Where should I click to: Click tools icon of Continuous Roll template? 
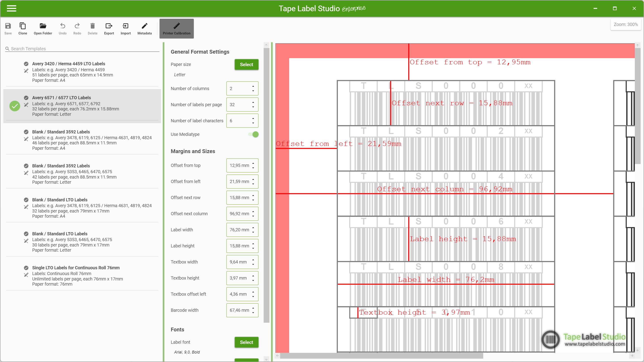click(x=26, y=275)
